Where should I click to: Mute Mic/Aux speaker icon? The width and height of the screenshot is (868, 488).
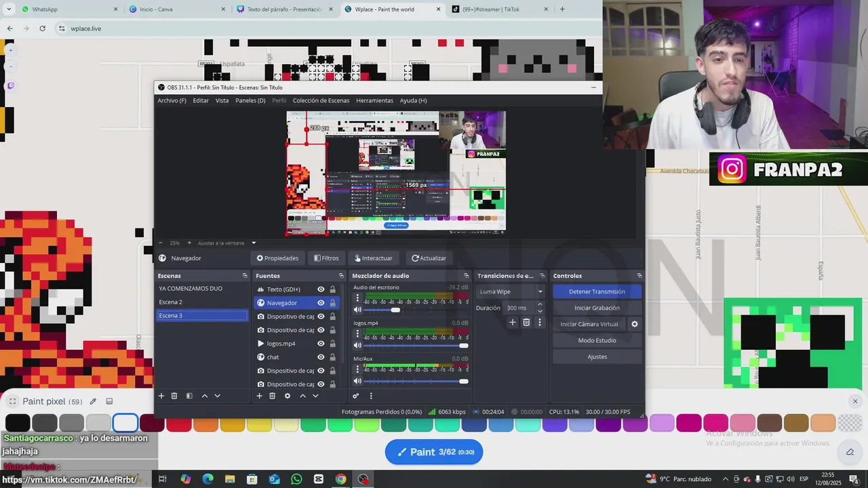tap(357, 381)
